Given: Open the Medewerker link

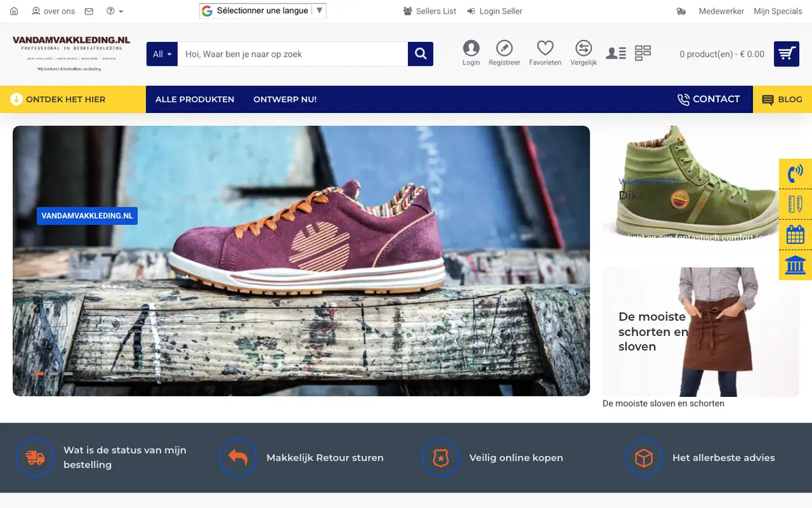Looking at the screenshot, I should pos(721,12).
